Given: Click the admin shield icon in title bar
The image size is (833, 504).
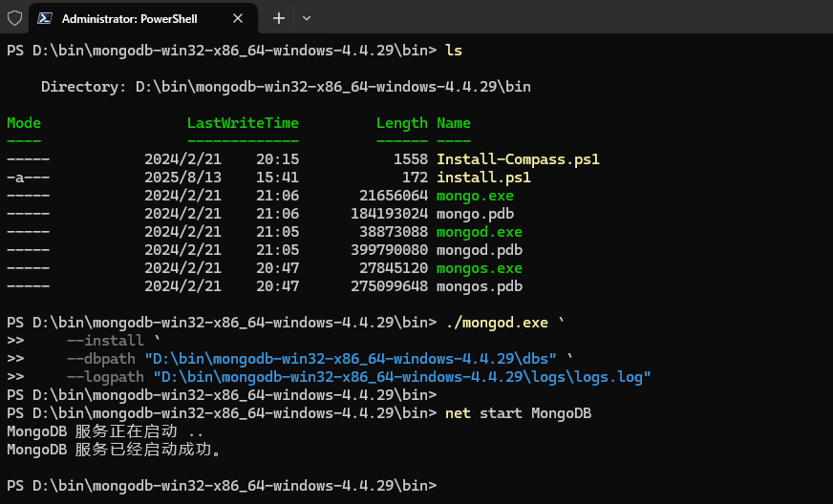Looking at the screenshot, I should point(14,18).
